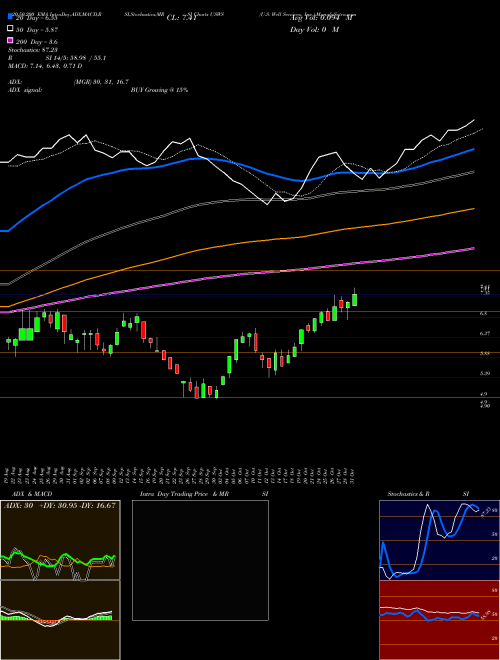500x660 pixels.
Task: Click the '(MGR) 30, 31, 16.7' ADX values
Action: [x=101, y=82]
